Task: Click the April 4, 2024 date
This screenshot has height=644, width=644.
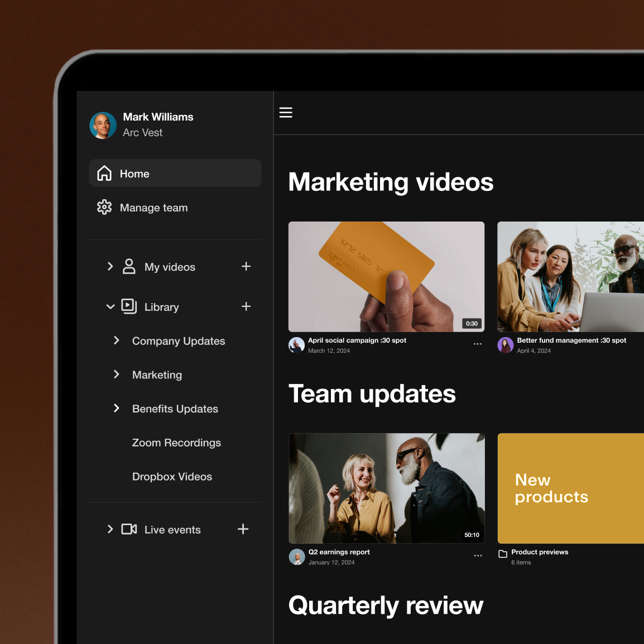Action: [534, 351]
